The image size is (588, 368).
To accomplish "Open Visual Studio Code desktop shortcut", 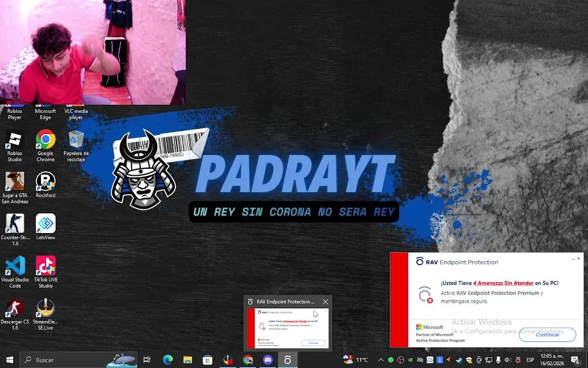I will click(15, 272).
